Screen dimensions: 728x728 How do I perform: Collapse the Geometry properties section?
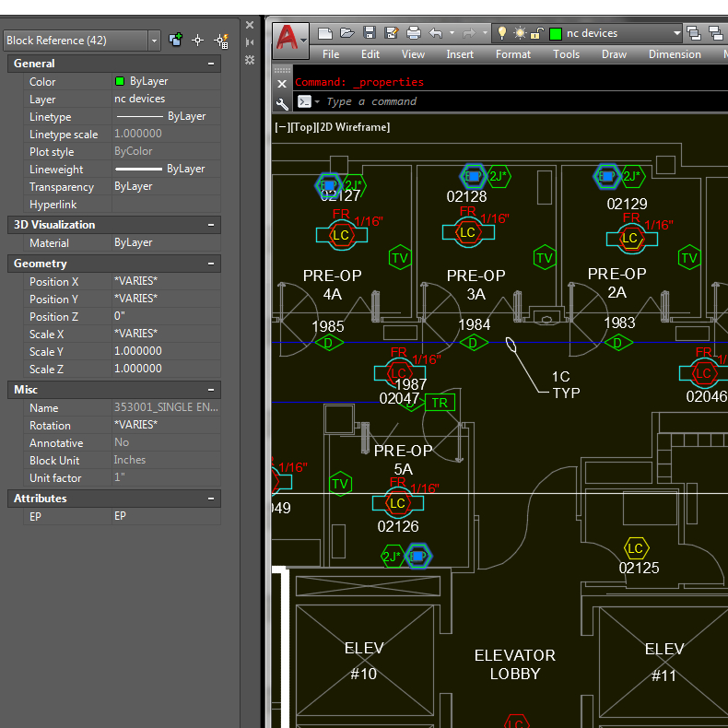point(211,264)
